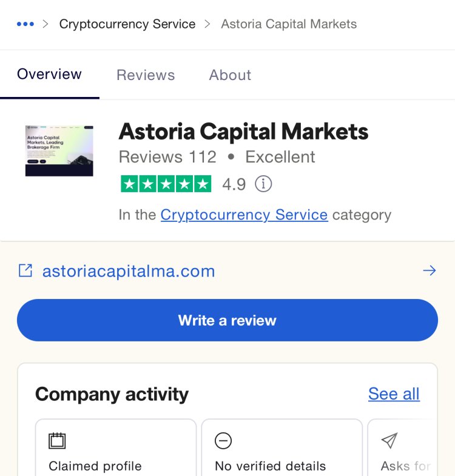Open the three-dot breadcrumb menu
455x476 pixels.
(x=25, y=24)
